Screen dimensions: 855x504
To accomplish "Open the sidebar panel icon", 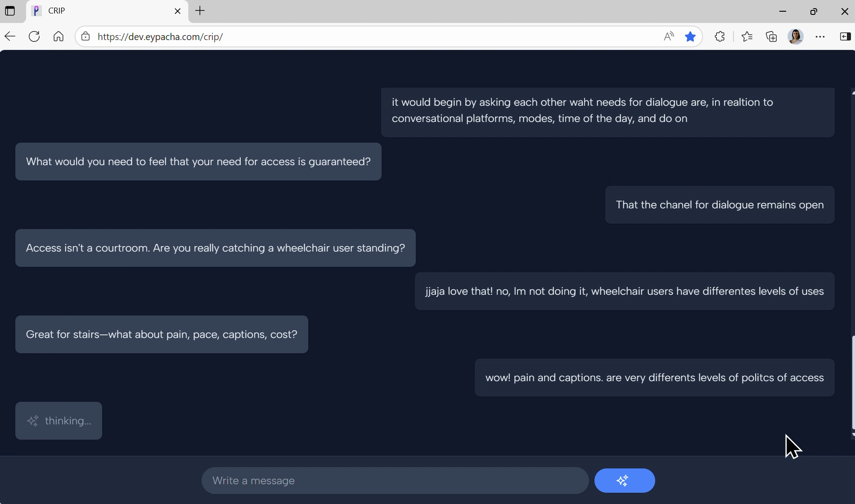I will coord(845,36).
